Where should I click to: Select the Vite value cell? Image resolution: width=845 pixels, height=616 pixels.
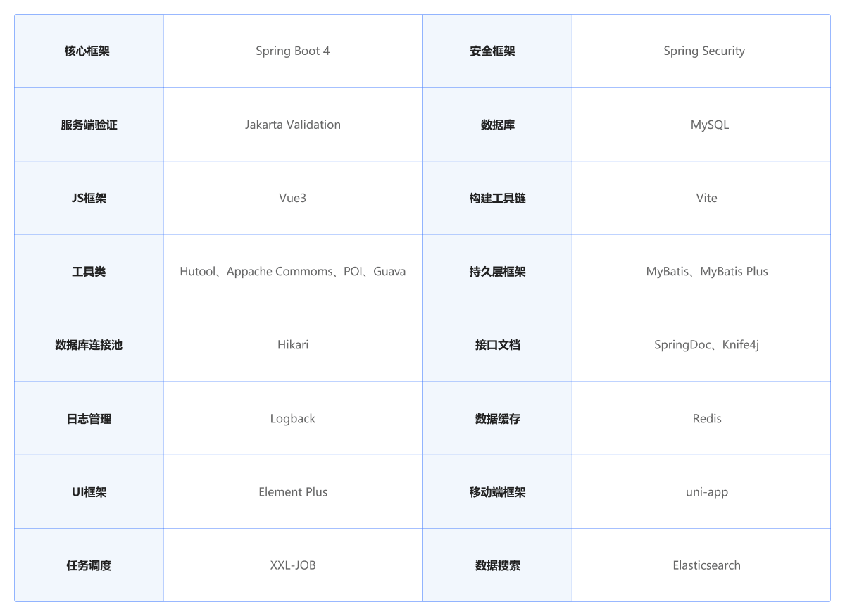701,198
